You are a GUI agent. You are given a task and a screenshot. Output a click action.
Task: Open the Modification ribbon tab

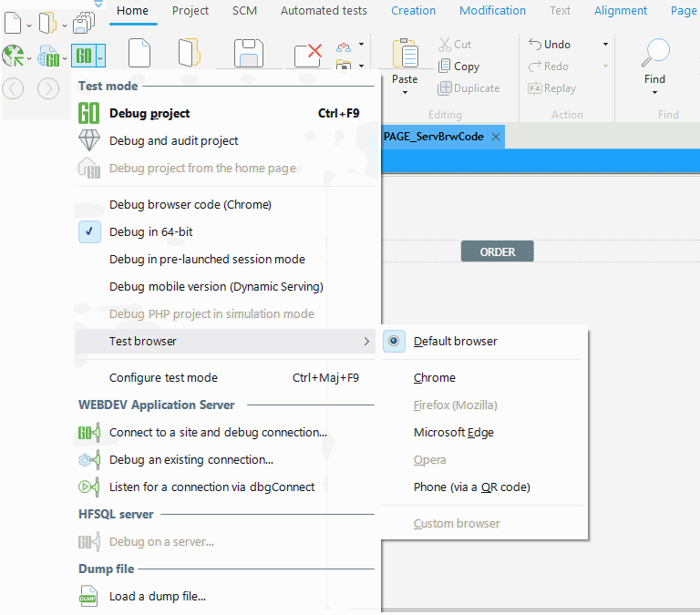tap(492, 11)
